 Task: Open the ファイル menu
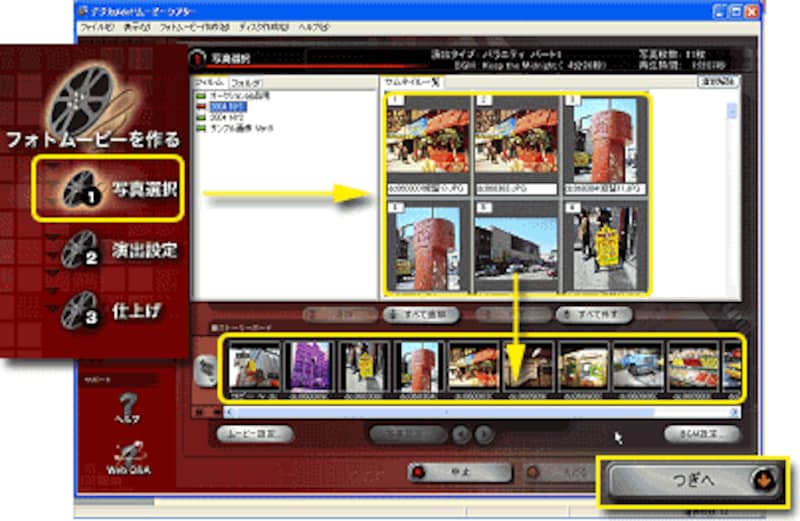click(x=97, y=28)
